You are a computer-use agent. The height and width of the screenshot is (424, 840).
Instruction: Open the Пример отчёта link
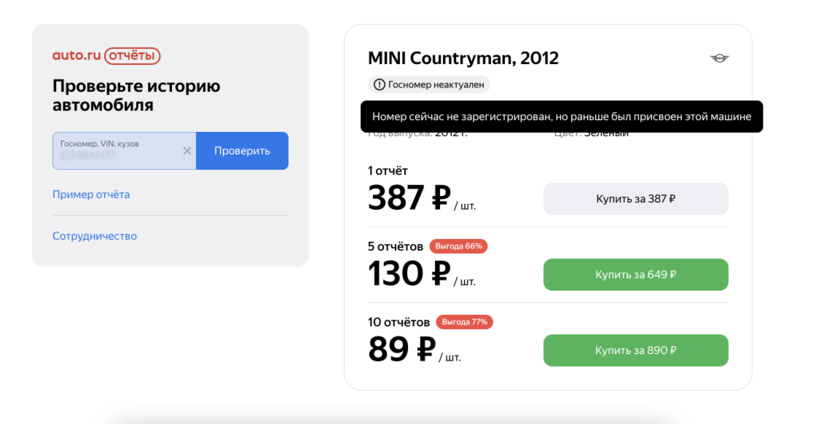pyautogui.click(x=91, y=194)
